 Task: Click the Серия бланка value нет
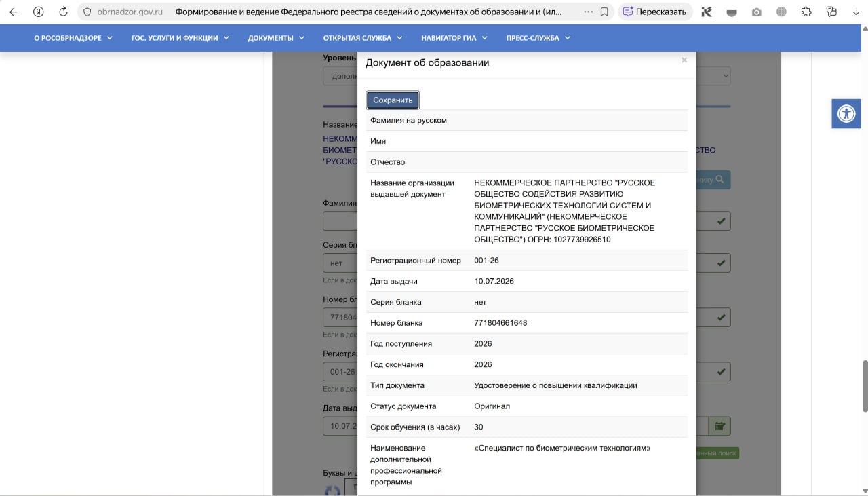click(x=480, y=302)
